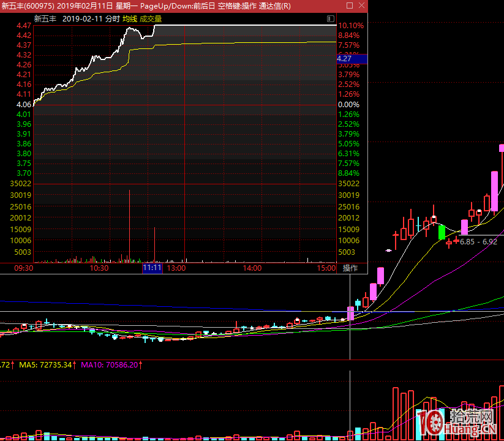The image size is (504, 441).
Task: Click the 操作 button at popup bottom-right
Action: click(350, 268)
